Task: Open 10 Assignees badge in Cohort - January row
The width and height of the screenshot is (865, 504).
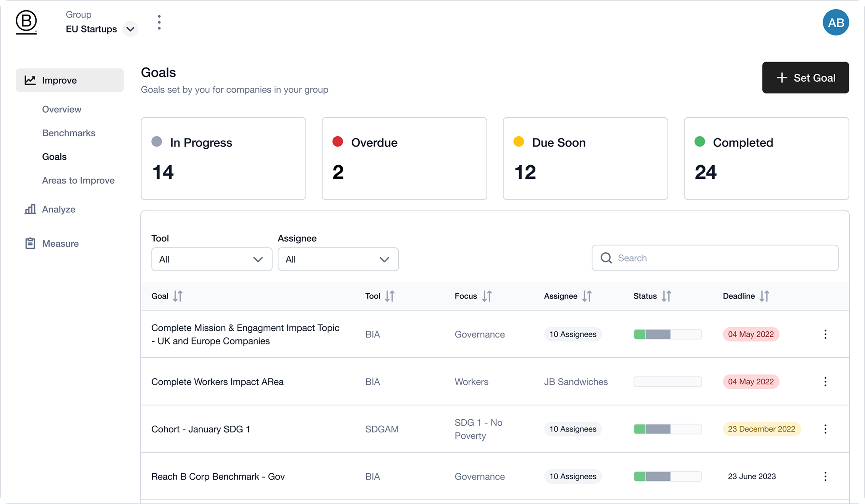Action: pos(573,429)
